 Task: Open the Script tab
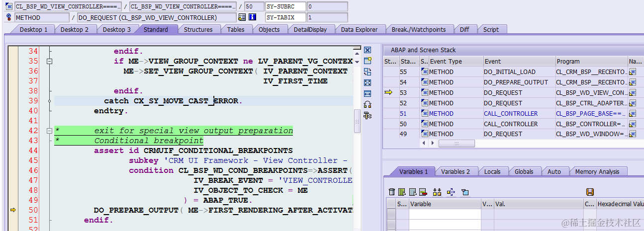pos(491,29)
